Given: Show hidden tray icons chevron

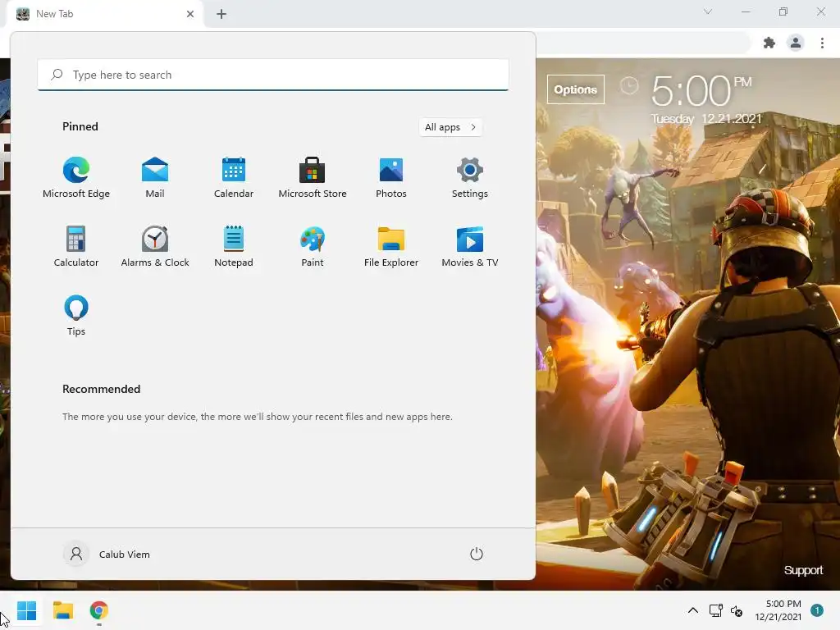Looking at the screenshot, I should (692, 610).
